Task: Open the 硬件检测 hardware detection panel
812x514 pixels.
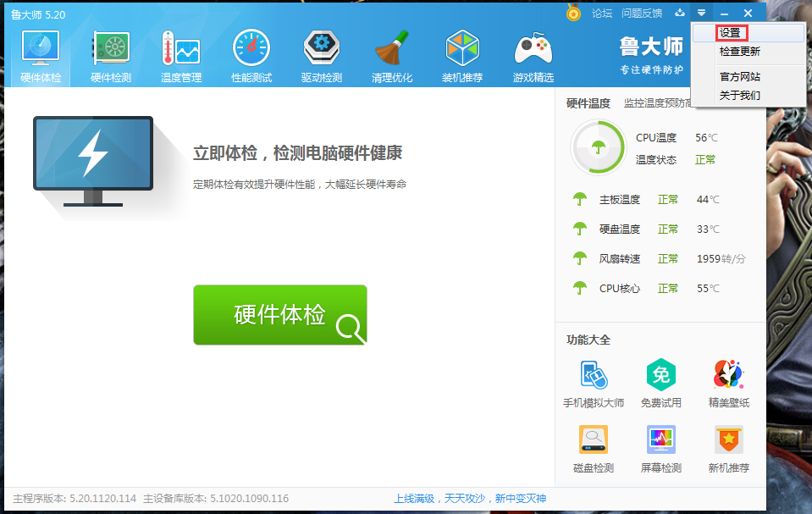Action: click(109, 53)
